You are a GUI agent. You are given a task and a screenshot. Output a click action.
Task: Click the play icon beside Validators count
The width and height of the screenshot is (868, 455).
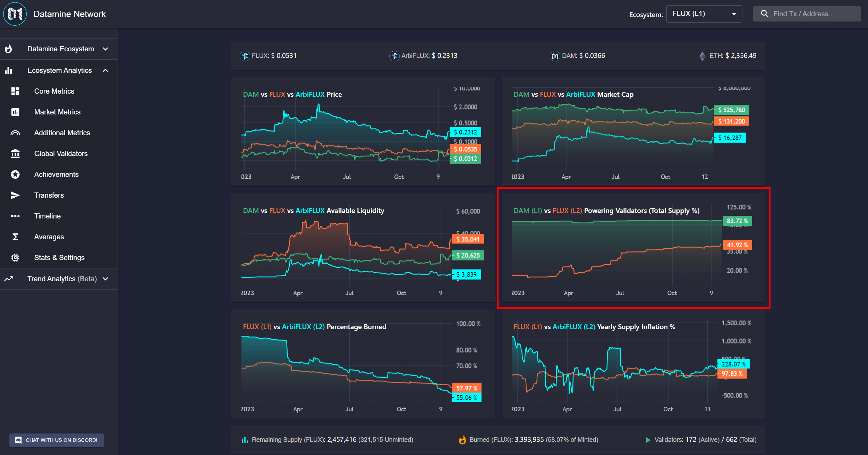(648, 440)
